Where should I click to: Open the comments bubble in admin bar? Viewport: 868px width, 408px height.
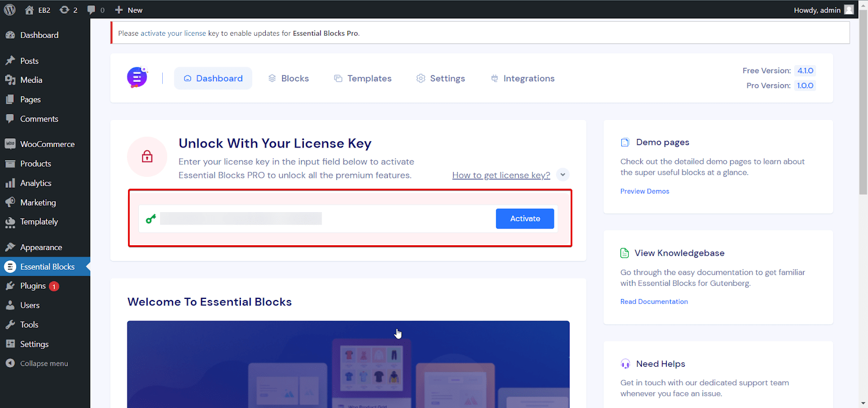(96, 10)
